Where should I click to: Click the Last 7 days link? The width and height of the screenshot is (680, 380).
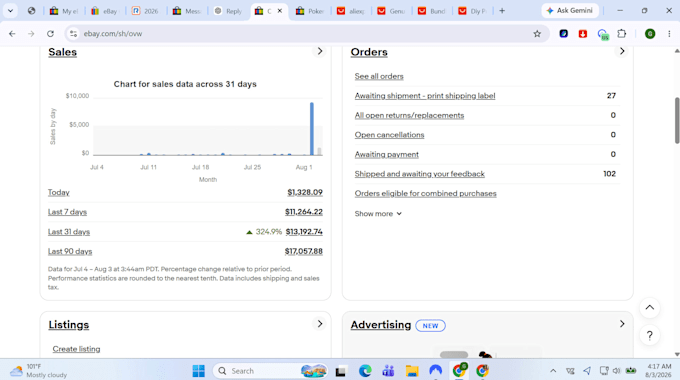[67, 212]
